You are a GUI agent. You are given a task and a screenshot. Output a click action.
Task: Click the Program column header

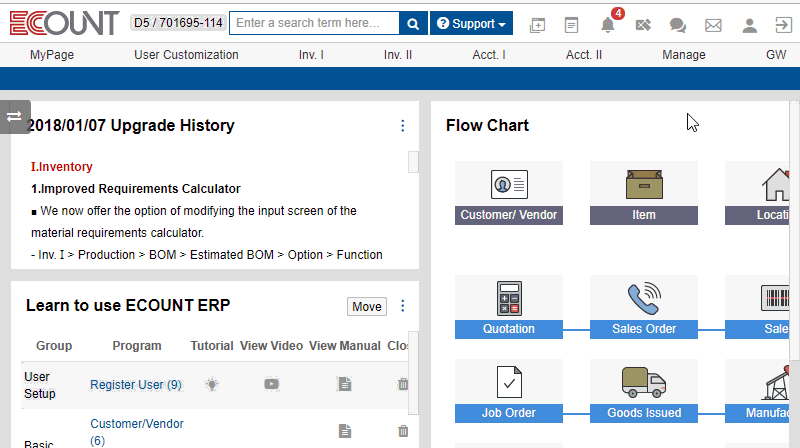click(137, 346)
